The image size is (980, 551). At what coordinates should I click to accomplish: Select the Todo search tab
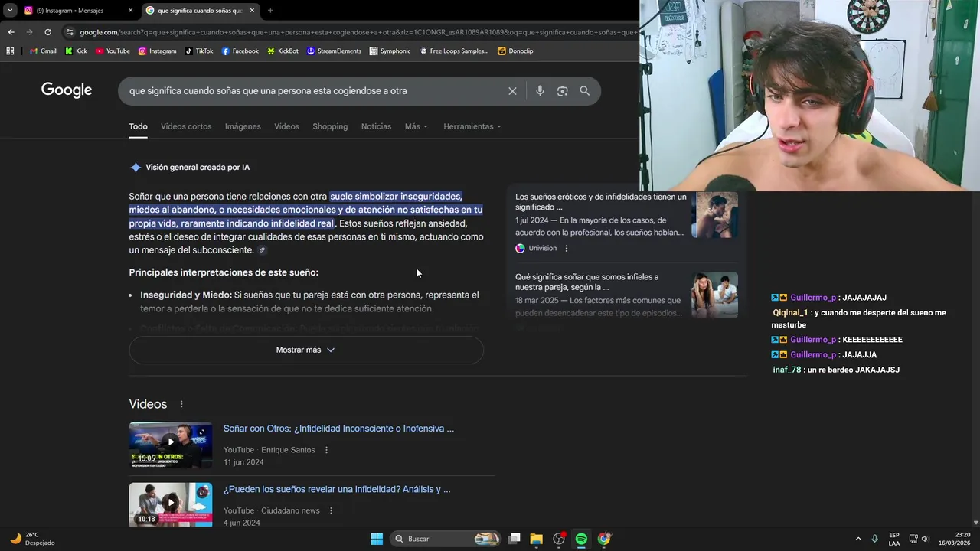click(138, 126)
